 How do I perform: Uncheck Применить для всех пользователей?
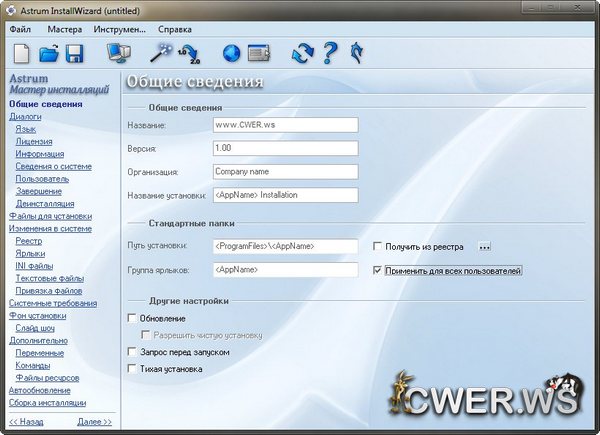coord(377,270)
